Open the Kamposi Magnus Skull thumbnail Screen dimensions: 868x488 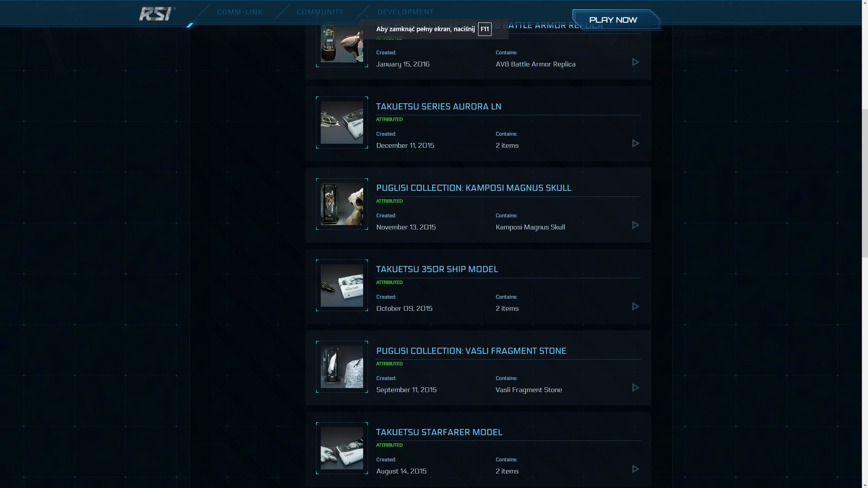coord(342,204)
